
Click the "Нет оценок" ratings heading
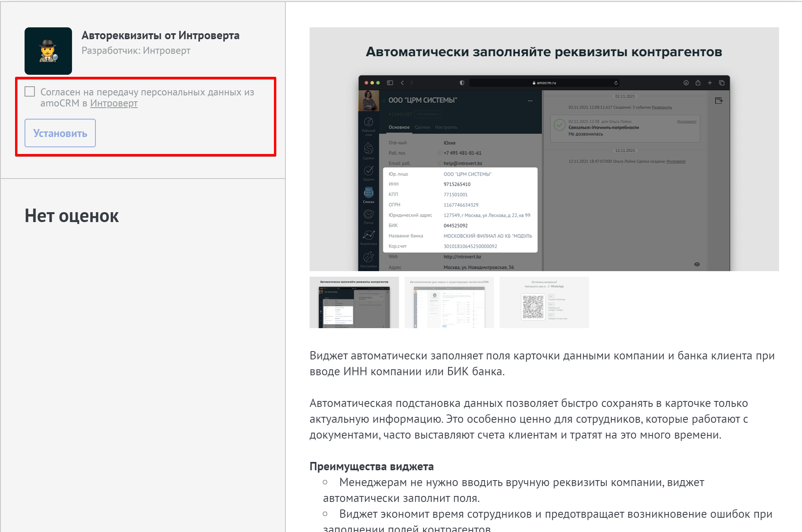click(x=72, y=216)
